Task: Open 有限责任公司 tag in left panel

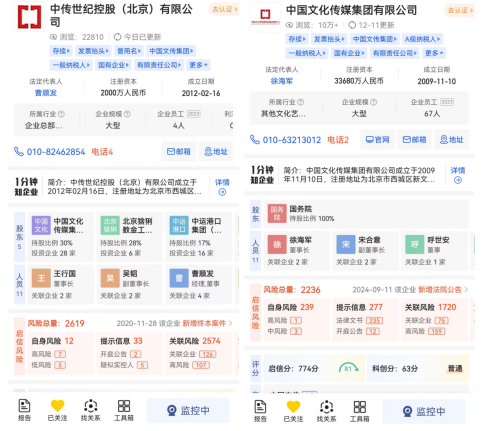Action: [159, 65]
